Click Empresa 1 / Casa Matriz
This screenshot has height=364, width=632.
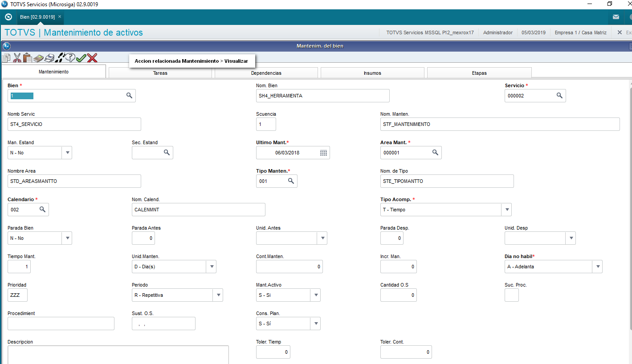tap(581, 32)
